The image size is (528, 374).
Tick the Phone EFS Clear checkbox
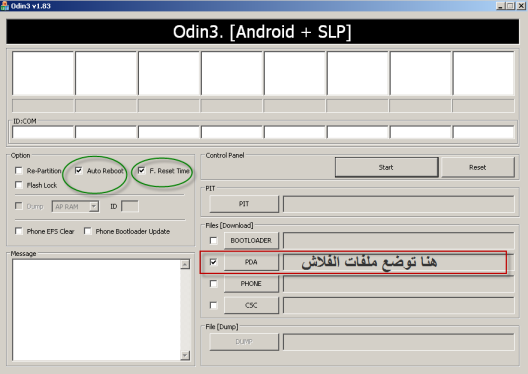point(19,231)
